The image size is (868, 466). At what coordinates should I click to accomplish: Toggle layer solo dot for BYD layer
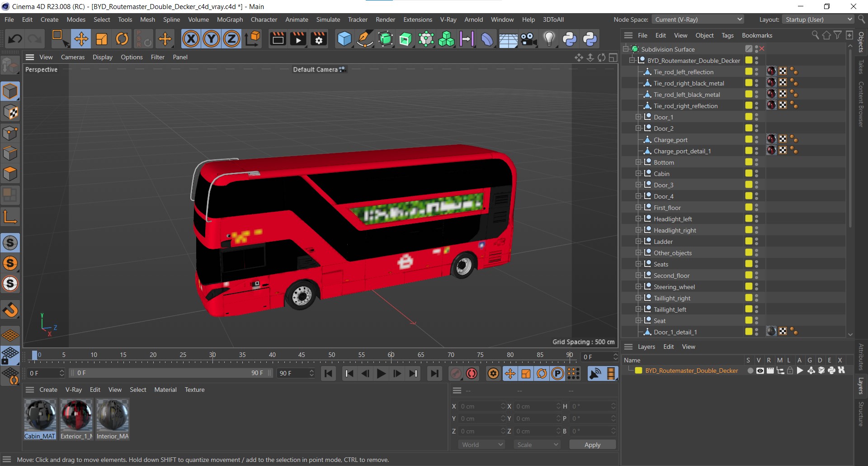pyautogui.click(x=750, y=371)
